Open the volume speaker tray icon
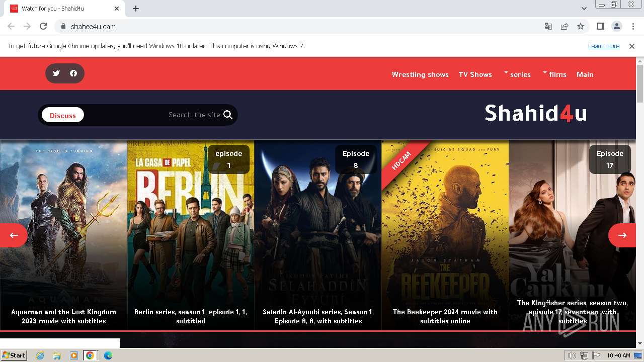Image resolution: width=644 pixels, height=362 pixels. point(572,355)
